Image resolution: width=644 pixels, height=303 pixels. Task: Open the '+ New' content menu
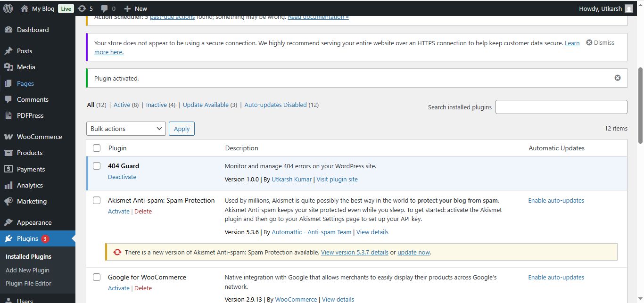[135, 8]
